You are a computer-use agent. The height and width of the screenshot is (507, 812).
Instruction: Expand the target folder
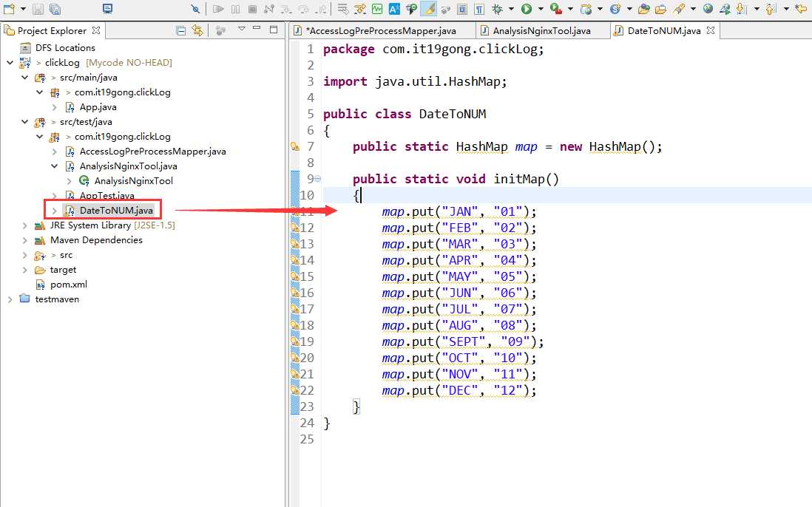click(x=25, y=270)
